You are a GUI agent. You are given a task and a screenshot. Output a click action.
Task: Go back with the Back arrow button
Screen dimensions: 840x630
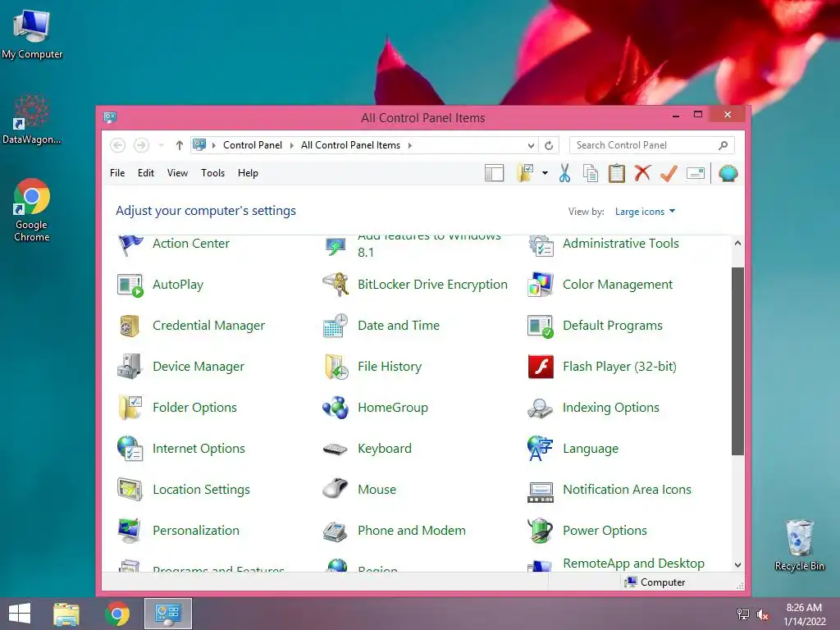(118, 145)
